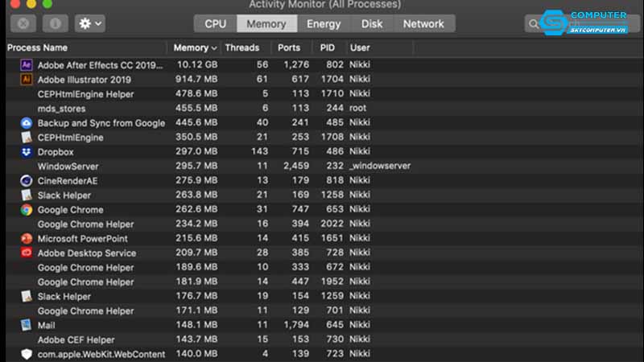Toggle Memory column sort order
This screenshot has height=362, width=644.
pos(195,48)
